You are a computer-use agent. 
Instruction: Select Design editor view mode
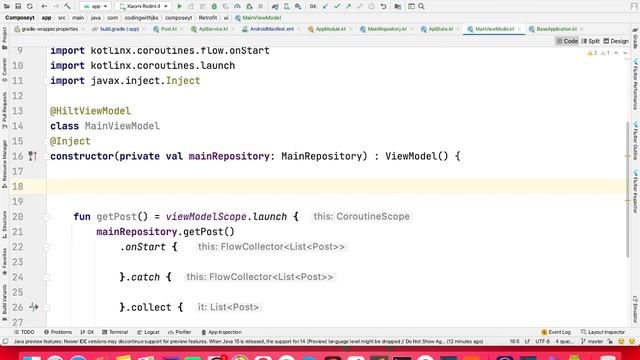(616, 41)
